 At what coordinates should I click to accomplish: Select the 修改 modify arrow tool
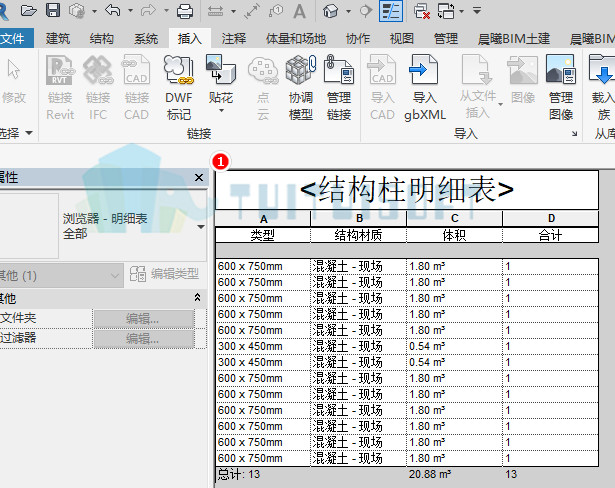click(14, 81)
